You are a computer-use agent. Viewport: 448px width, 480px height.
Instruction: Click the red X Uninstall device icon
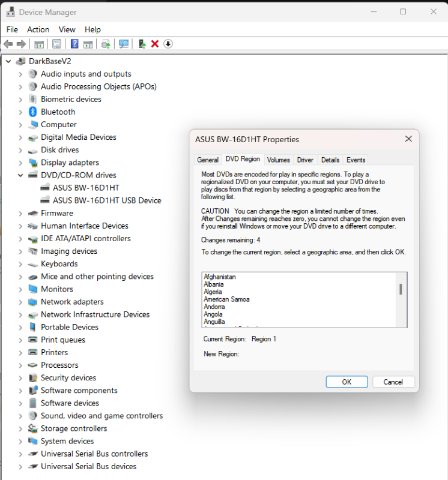click(155, 44)
